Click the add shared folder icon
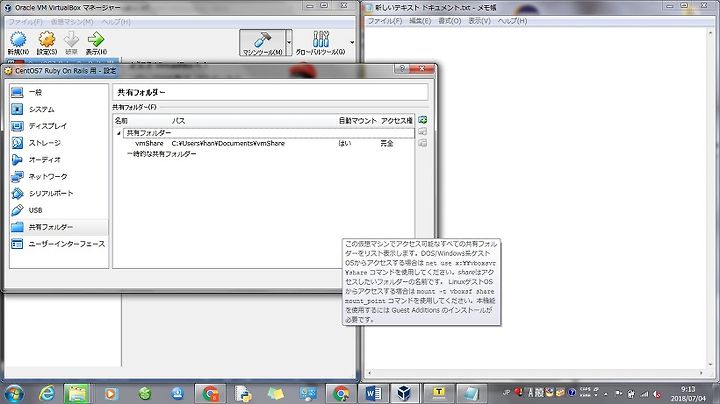720x404 pixels. [422, 120]
